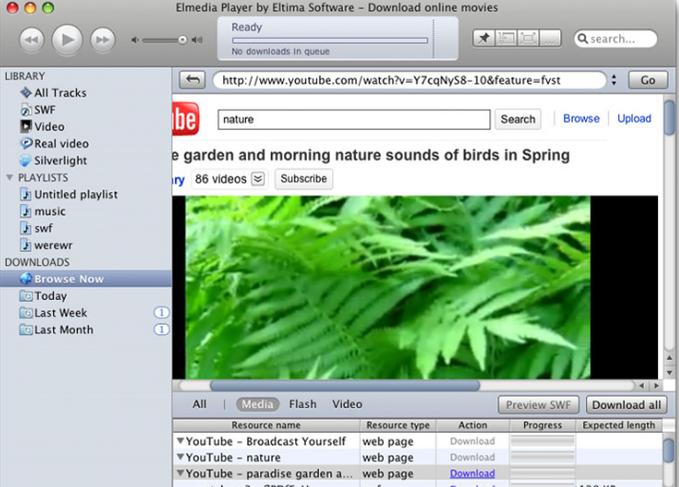Switch to windowed view mode icon
Screen dimensions: 679x487
pyautogui.click(x=506, y=38)
